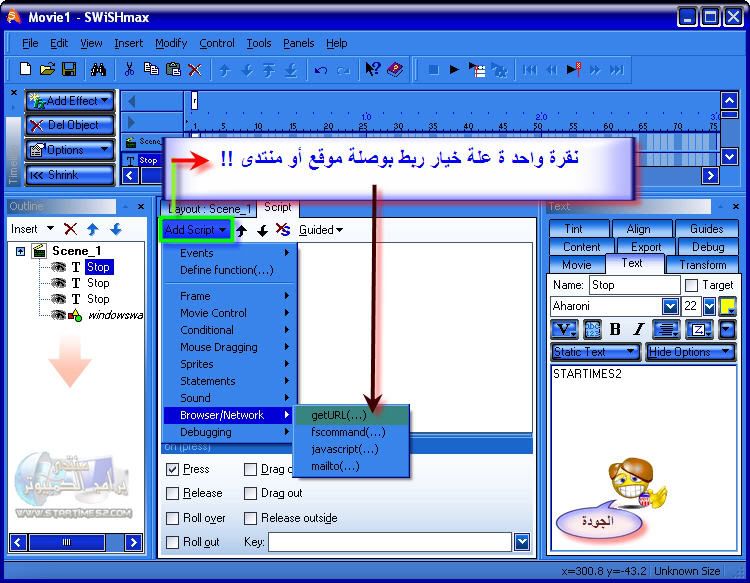Move script line up arrow

coord(242,231)
